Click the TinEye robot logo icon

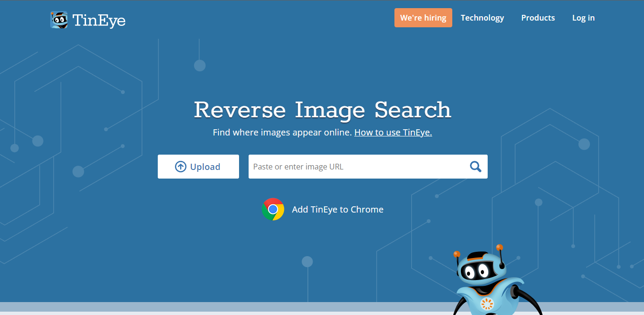tap(59, 20)
